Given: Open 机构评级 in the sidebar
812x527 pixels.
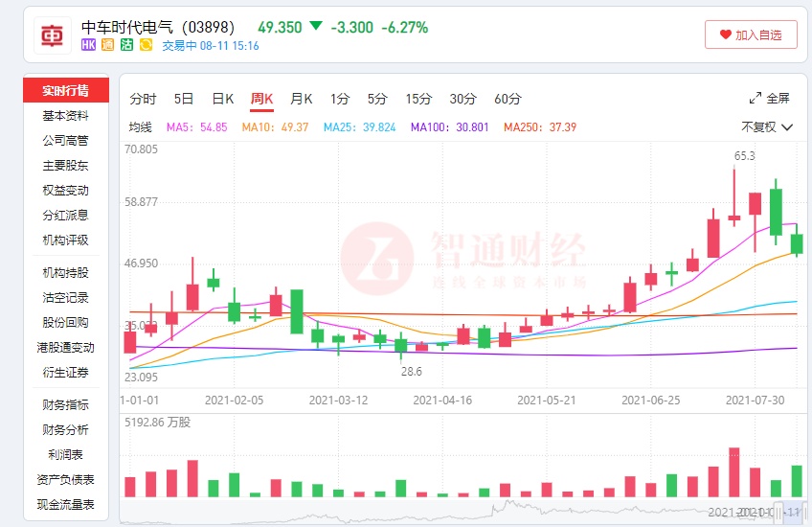Looking at the screenshot, I should (66, 240).
